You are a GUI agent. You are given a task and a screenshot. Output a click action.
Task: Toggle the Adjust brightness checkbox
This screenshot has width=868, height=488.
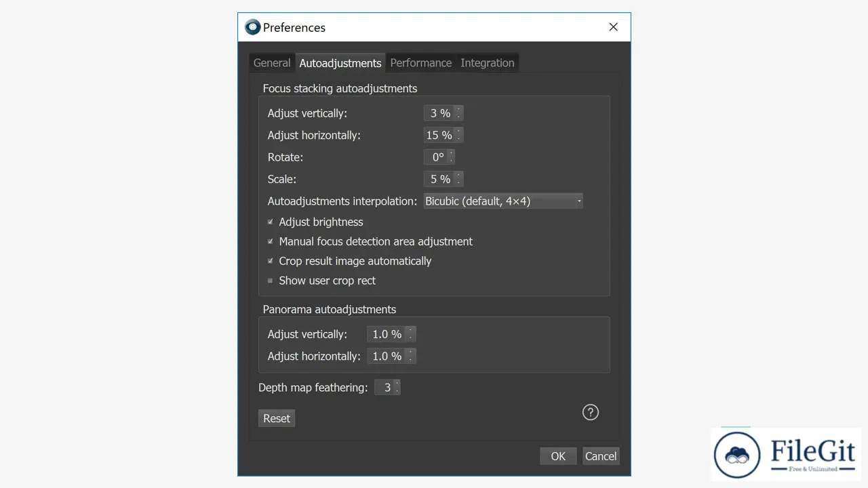tap(270, 222)
